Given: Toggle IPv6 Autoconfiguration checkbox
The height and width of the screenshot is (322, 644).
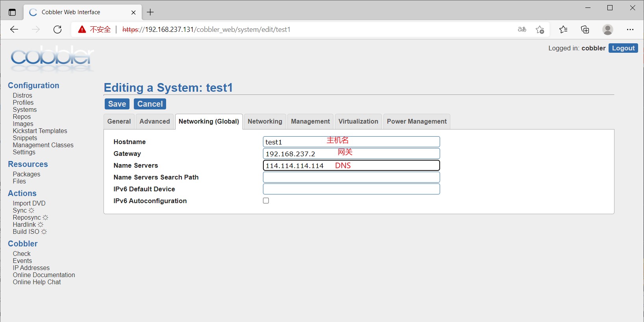Looking at the screenshot, I should [266, 201].
